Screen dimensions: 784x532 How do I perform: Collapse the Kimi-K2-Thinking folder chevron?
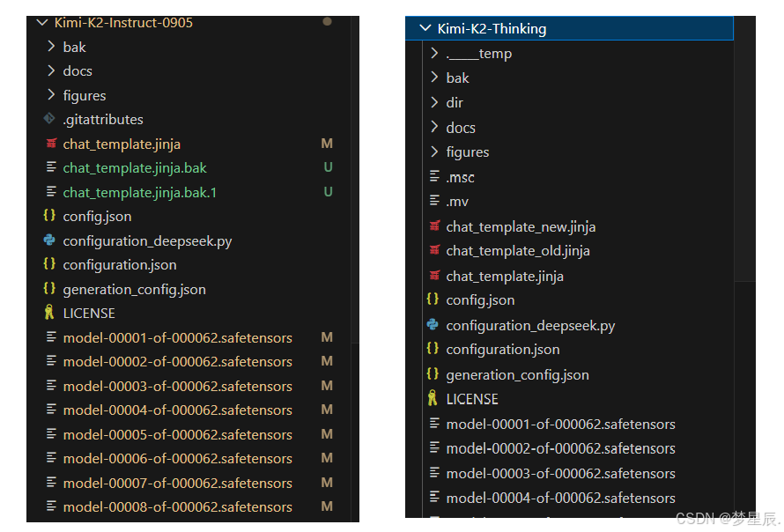[425, 28]
